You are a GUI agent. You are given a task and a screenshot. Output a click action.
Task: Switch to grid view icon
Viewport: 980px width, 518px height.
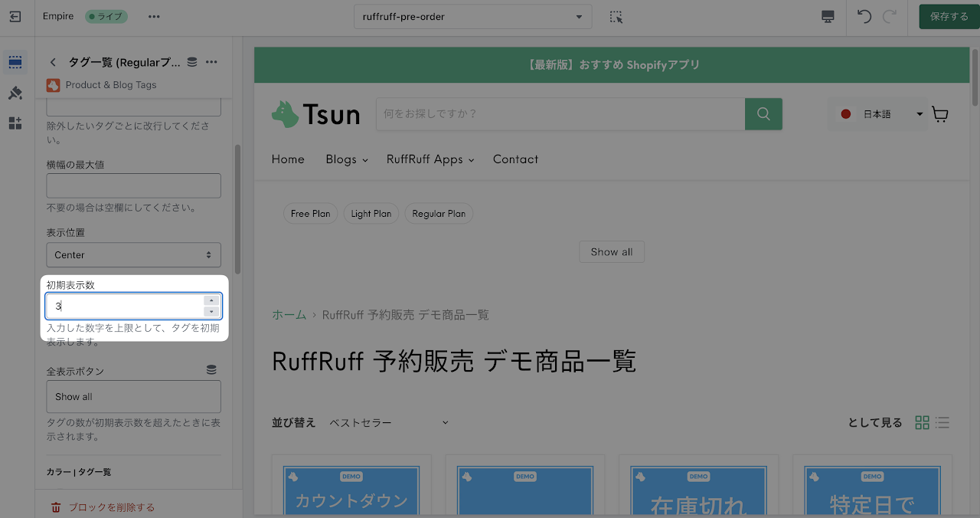click(x=922, y=422)
